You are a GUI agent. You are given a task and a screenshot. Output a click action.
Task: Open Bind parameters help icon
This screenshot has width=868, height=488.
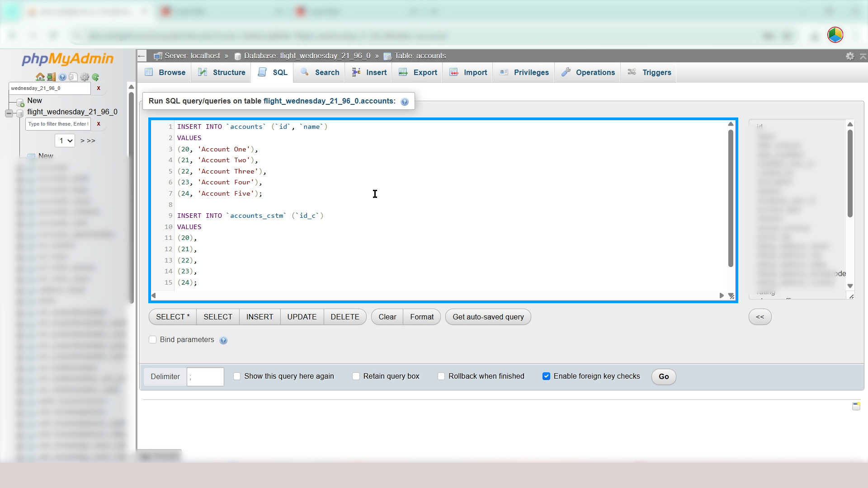[x=223, y=340]
